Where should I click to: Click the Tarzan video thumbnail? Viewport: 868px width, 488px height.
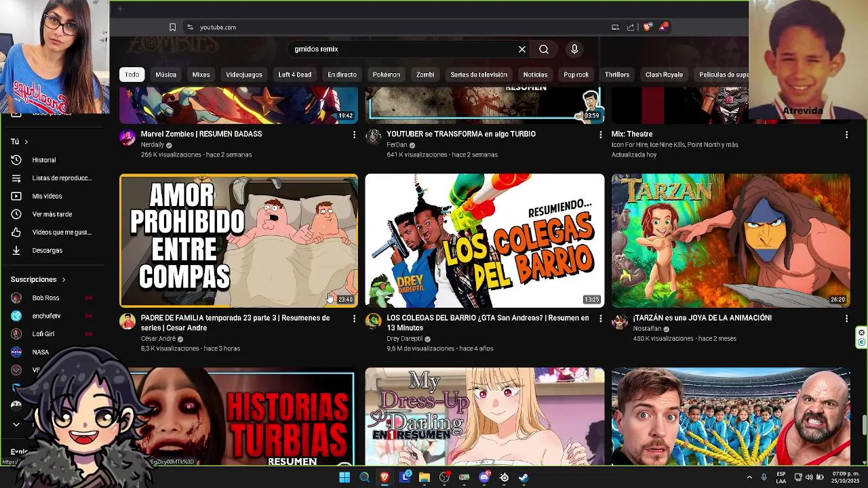(731, 241)
